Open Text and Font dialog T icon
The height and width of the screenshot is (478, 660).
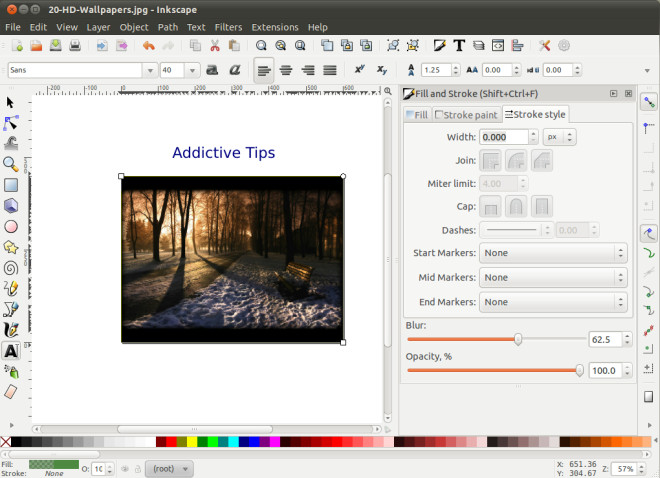pyautogui.click(x=459, y=45)
